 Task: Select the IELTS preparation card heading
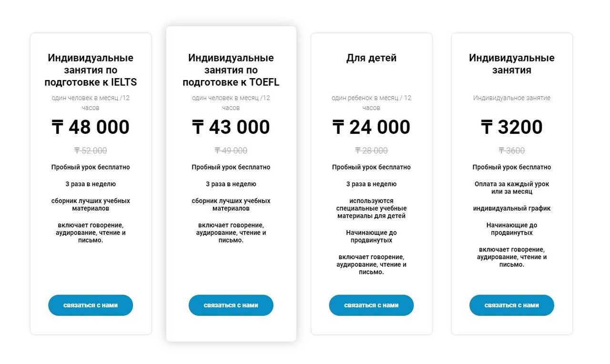coord(91,70)
